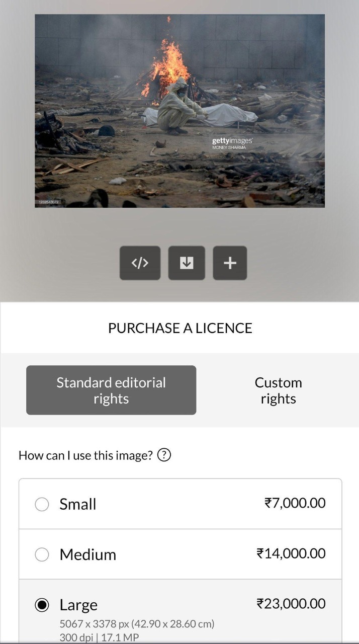The height and width of the screenshot is (644, 359).
Task: Choose the Medium size radio button
Action: point(42,554)
